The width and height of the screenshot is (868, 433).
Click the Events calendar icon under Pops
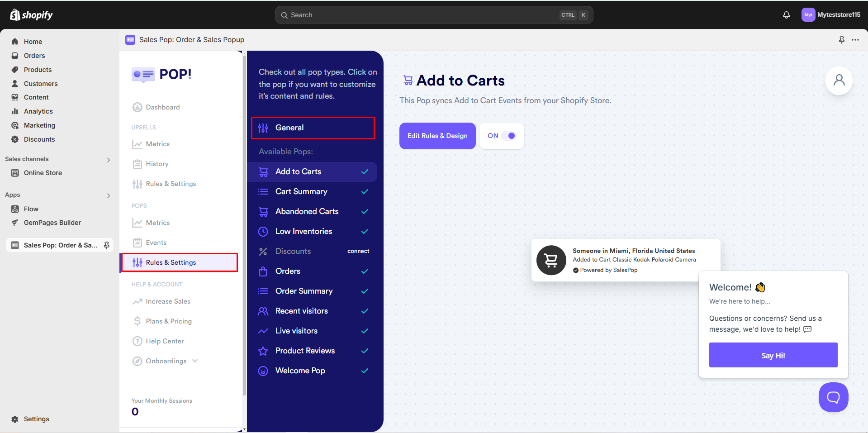pos(138,242)
